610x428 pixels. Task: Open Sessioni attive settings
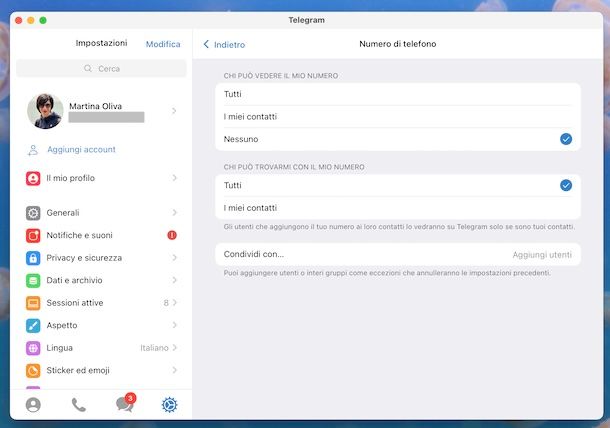tap(101, 303)
